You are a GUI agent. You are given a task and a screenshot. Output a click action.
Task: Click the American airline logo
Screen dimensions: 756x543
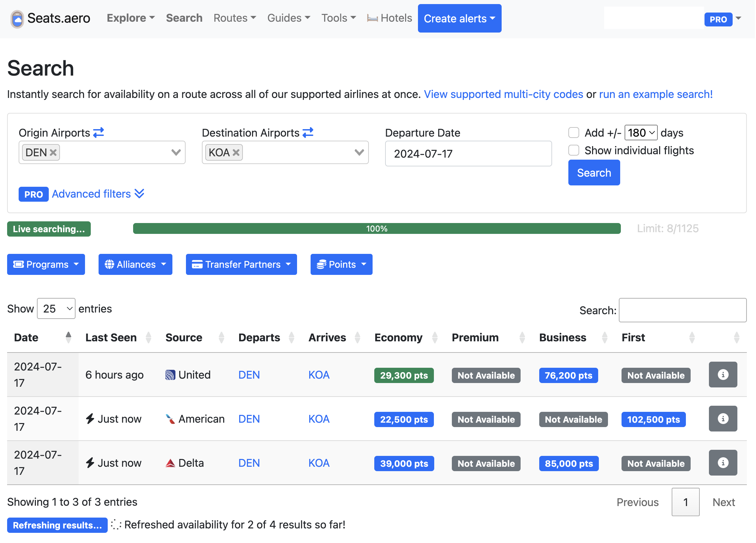tap(170, 419)
